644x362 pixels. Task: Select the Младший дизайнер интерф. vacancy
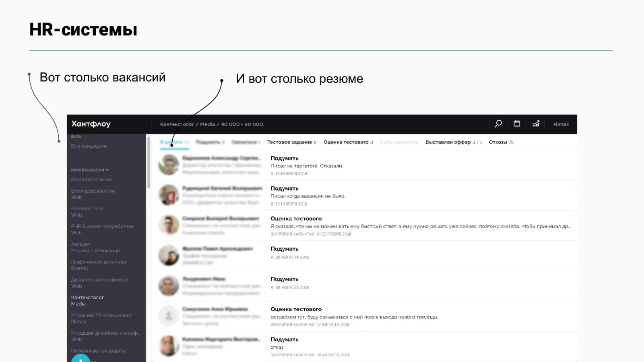(105, 336)
